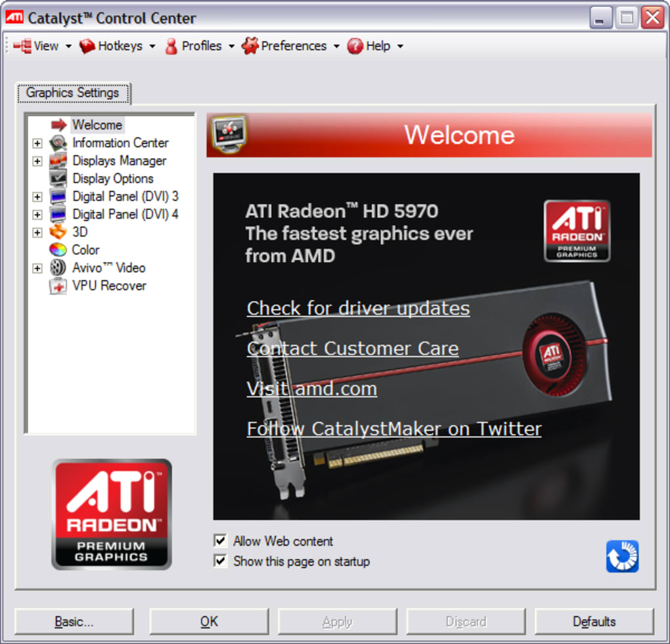Click the Information Center tree icon
This screenshot has width=670, height=644.
pyautogui.click(x=58, y=143)
